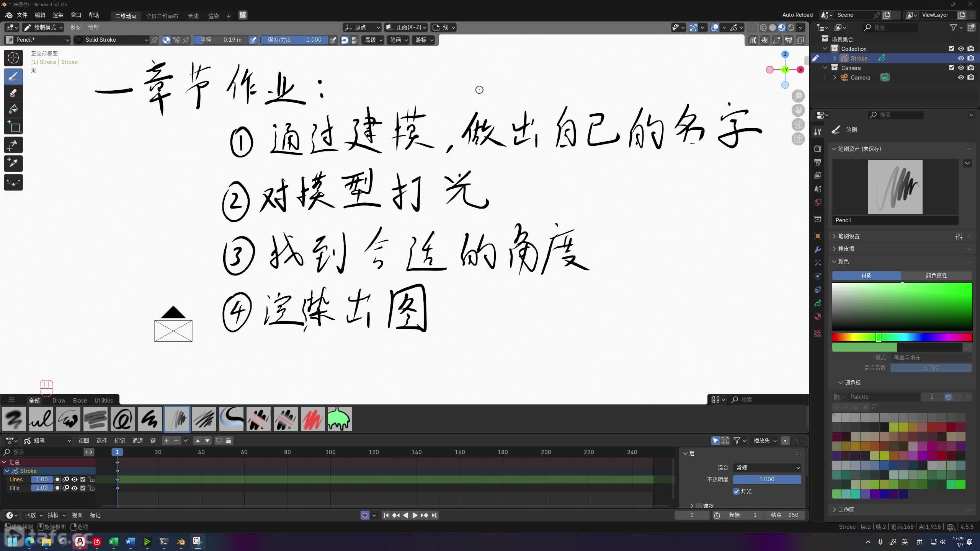Click the zoom view magnifier gizmo
Viewport: 980px width, 551px height.
point(798,96)
